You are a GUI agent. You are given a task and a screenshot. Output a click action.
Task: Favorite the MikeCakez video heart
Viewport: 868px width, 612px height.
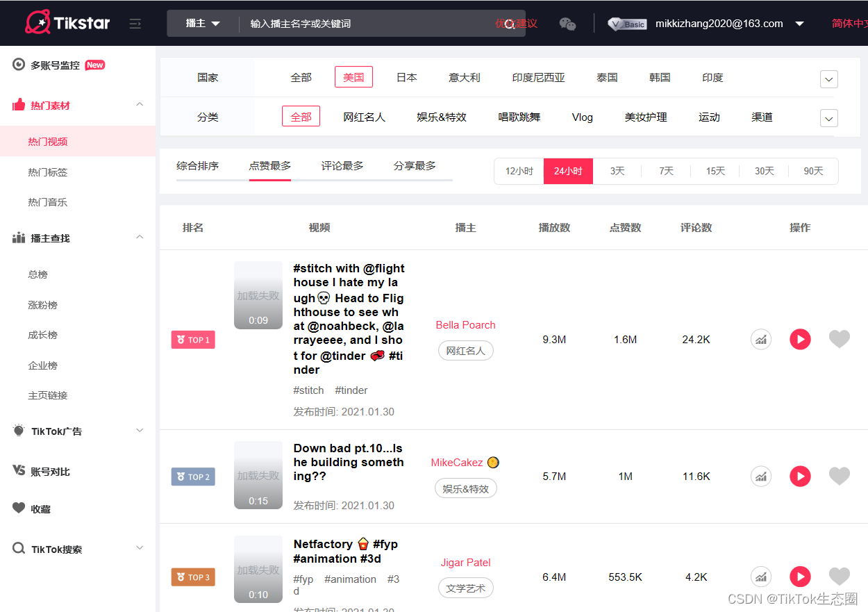pyautogui.click(x=840, y=476)
